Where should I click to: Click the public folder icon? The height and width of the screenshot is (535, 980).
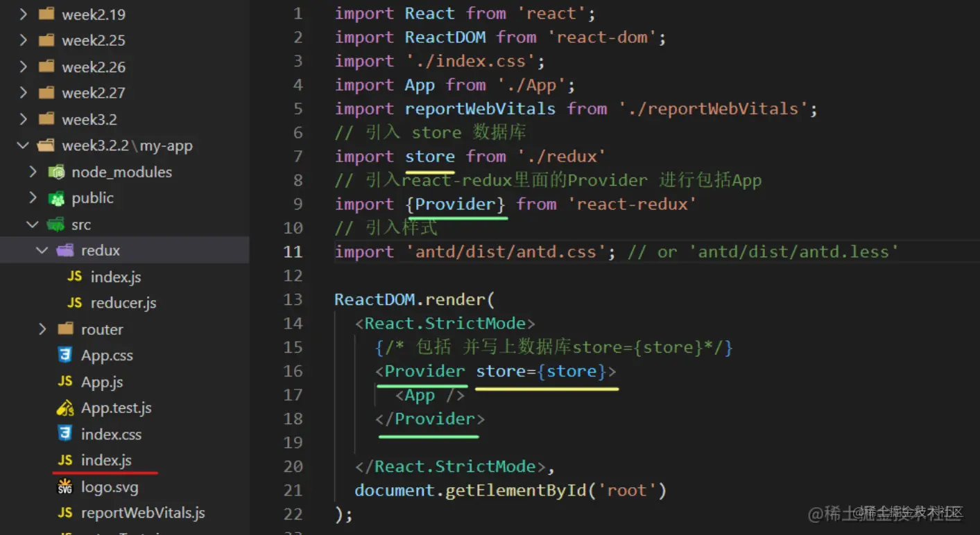click(56, 198)
